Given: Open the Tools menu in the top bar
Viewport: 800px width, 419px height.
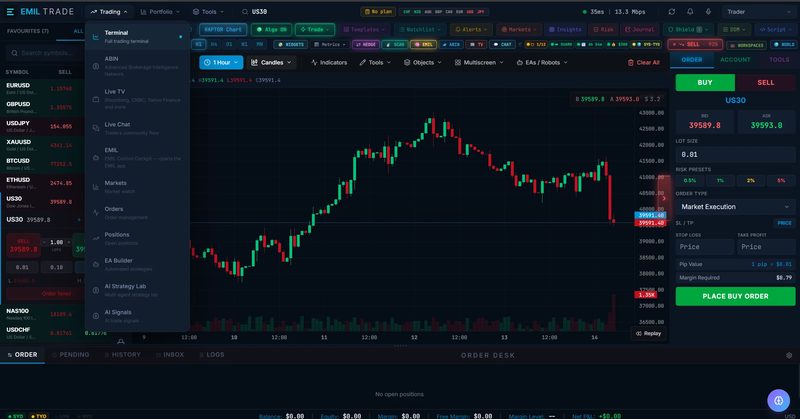Looking at the screenshot, I should (208, 12).
